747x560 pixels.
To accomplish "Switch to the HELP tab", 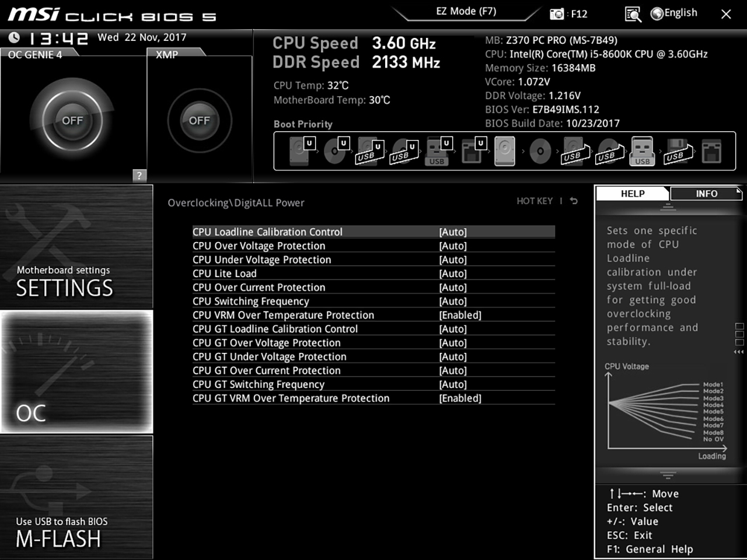I will [x=633, y=194].
